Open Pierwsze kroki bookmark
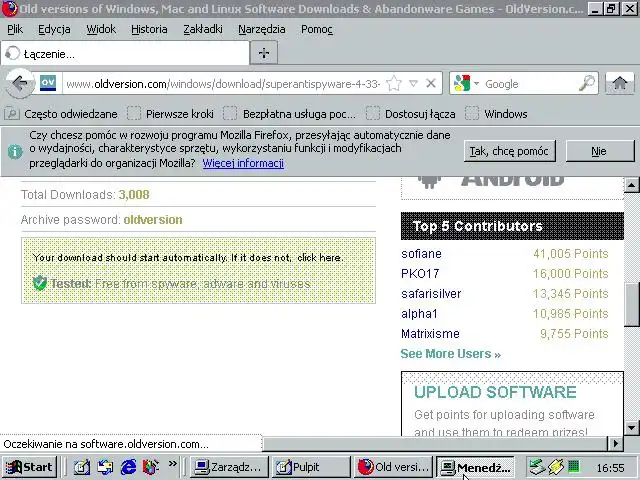 pos(171,113)
